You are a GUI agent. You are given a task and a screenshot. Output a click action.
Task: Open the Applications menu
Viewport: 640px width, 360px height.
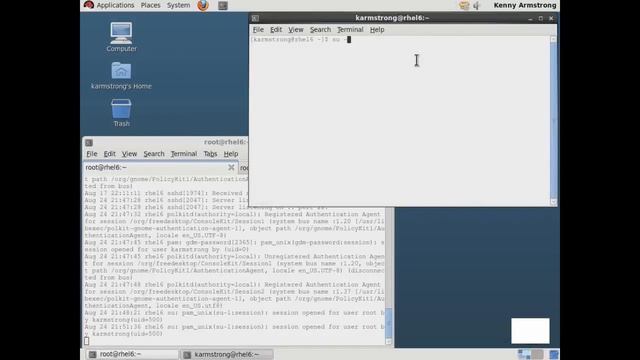click(x=115, y=5)
